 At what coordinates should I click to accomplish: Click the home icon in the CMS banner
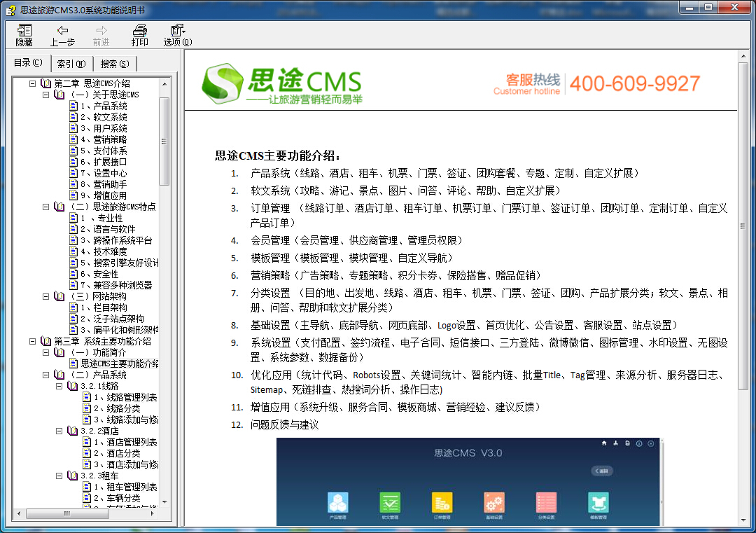coord(603,443)
